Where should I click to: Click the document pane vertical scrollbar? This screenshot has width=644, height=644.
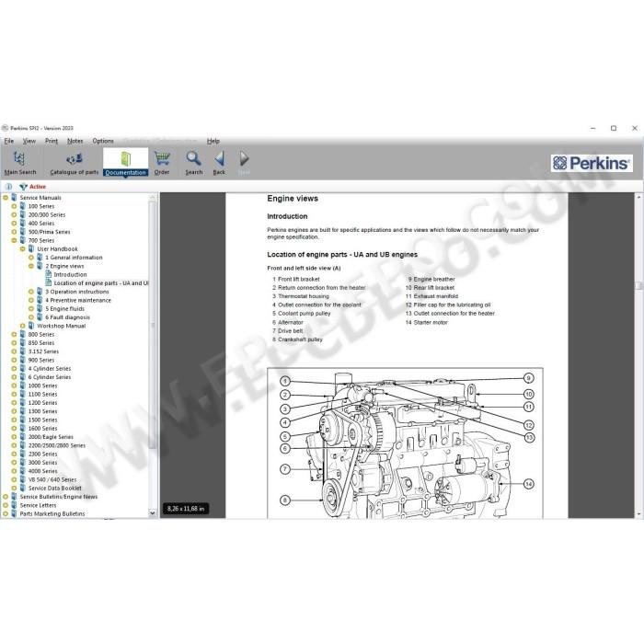[x=639, y=355]
